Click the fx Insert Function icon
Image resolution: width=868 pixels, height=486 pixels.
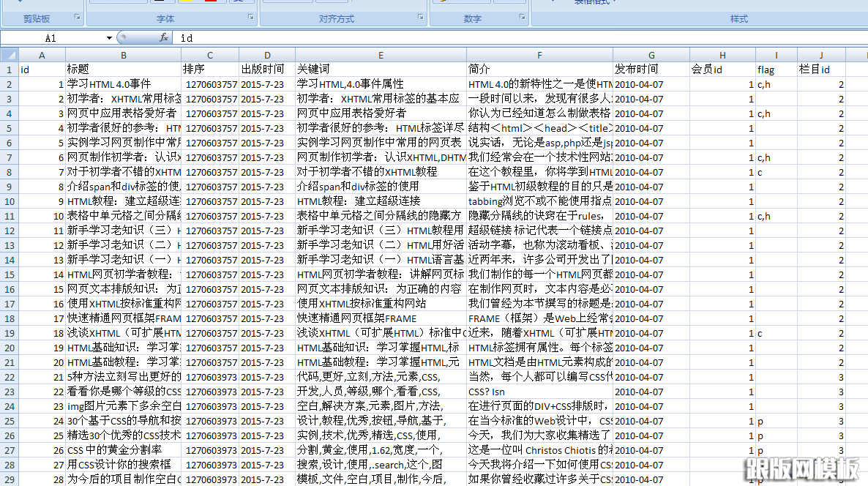tap(164, 37)
